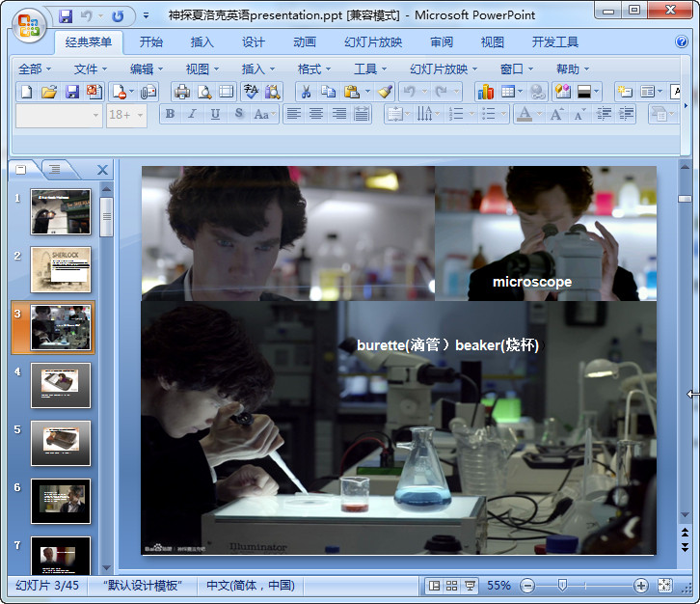Insert a new slide icon
This screenshot has width=700, height=604.
coord(625,92)
